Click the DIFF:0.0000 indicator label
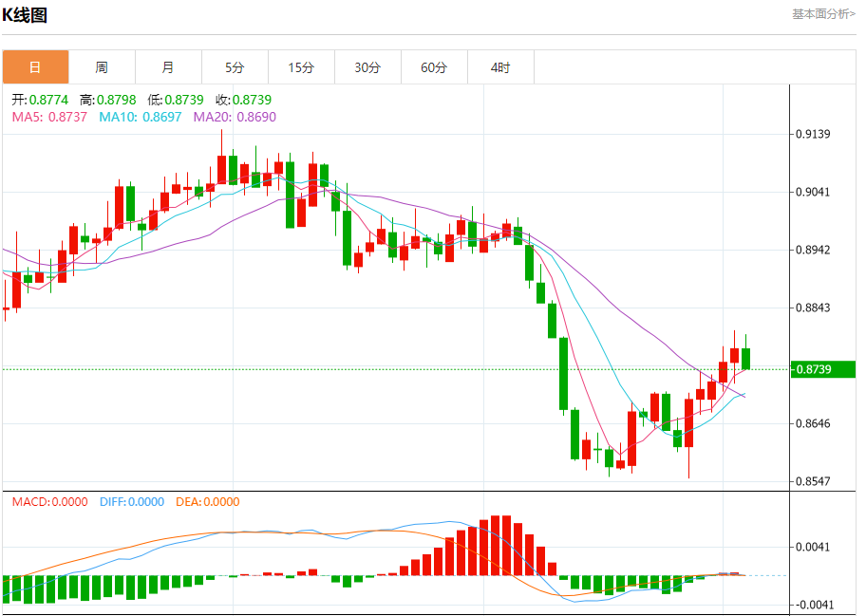 [x=132, y=502]
